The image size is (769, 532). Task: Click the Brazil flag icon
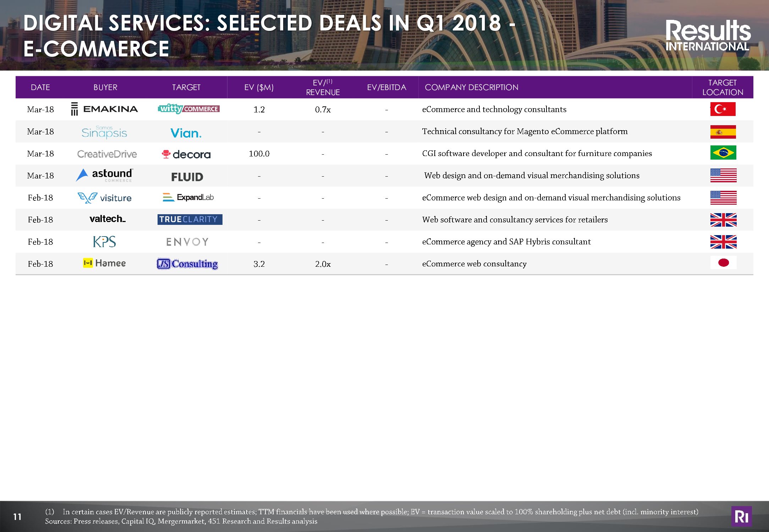point(723,153)
